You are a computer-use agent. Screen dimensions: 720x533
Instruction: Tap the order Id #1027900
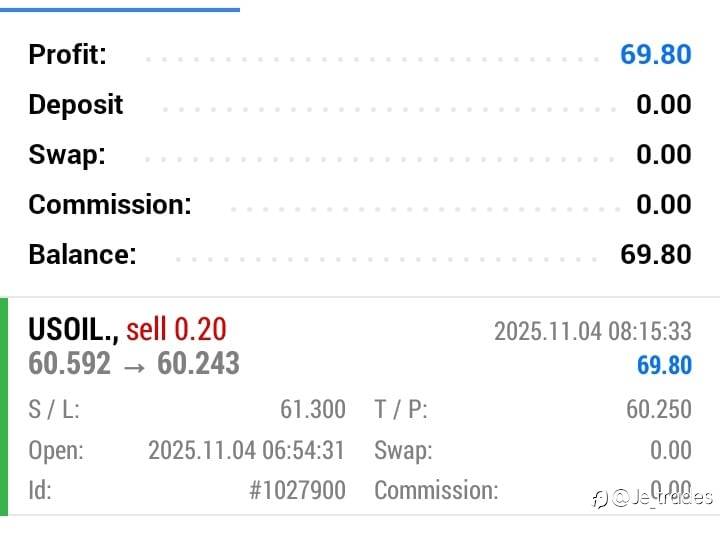297,490
